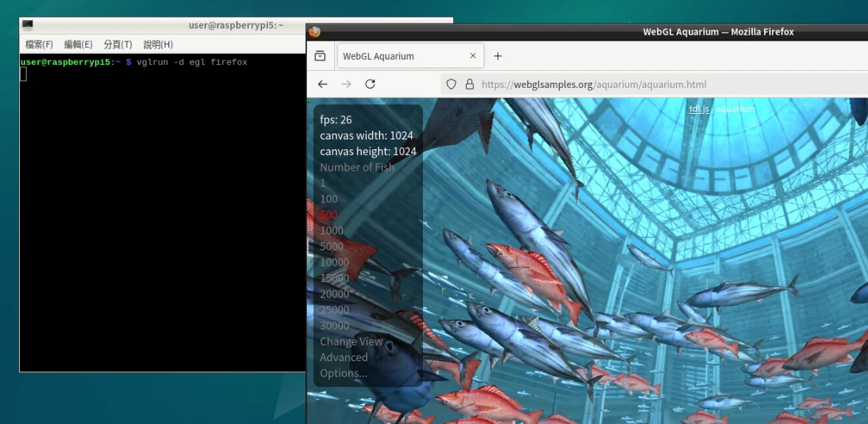Open the Options... entry in the aquarium panel
Image resolution: width=868 pixels, height=424 pixels.
[x=343, y=373]
